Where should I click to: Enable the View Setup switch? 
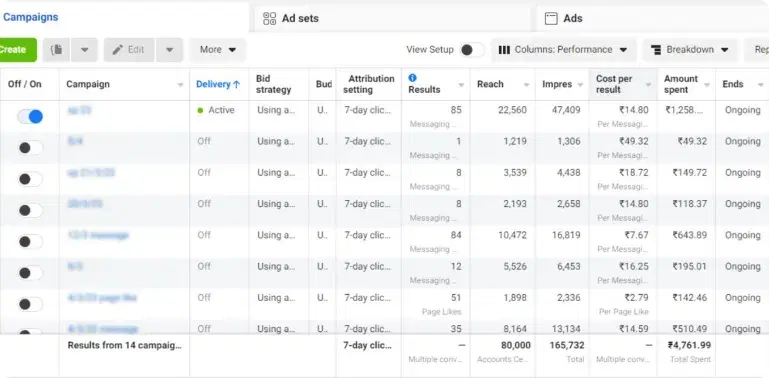tap(472, 50)
